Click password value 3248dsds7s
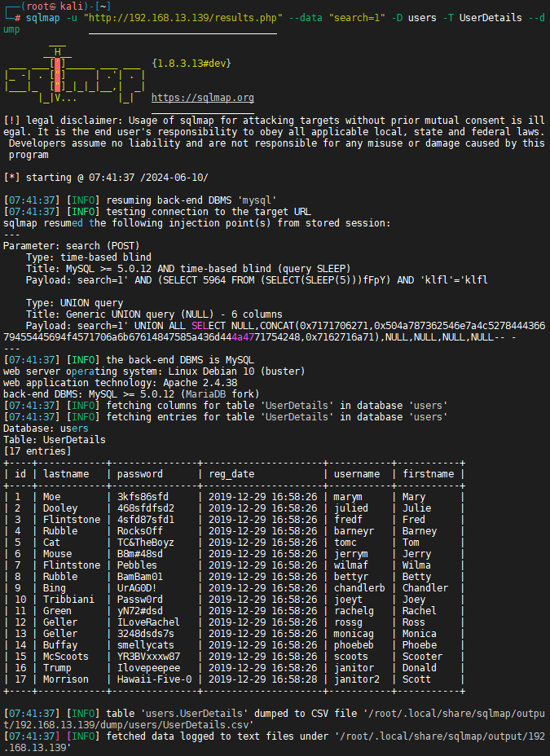Screen dimensions: 550x756 [146, 634]
